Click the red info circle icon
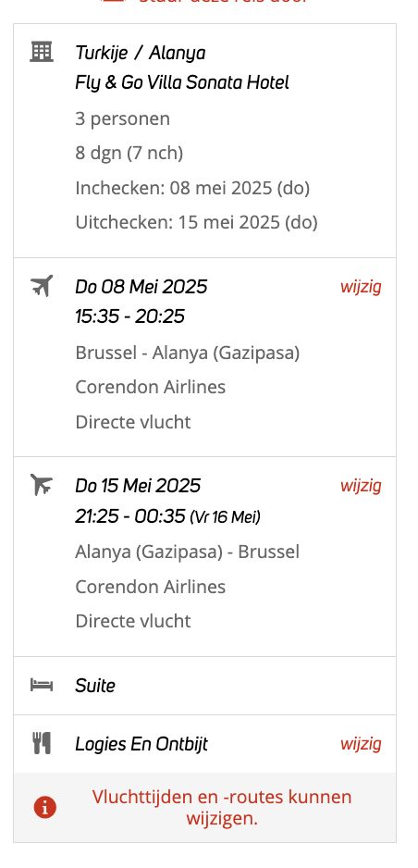The height and width of the screenshot is (868, 418). [44, 808]
